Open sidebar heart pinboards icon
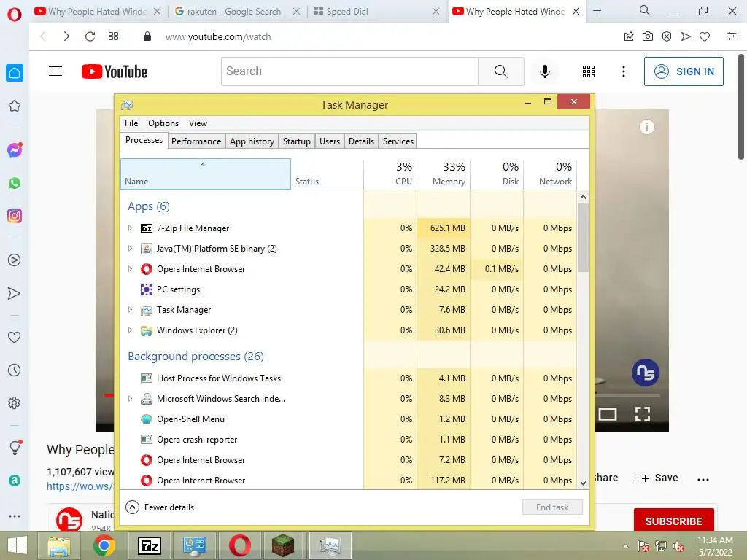747x560 pixels. point(15,337)
